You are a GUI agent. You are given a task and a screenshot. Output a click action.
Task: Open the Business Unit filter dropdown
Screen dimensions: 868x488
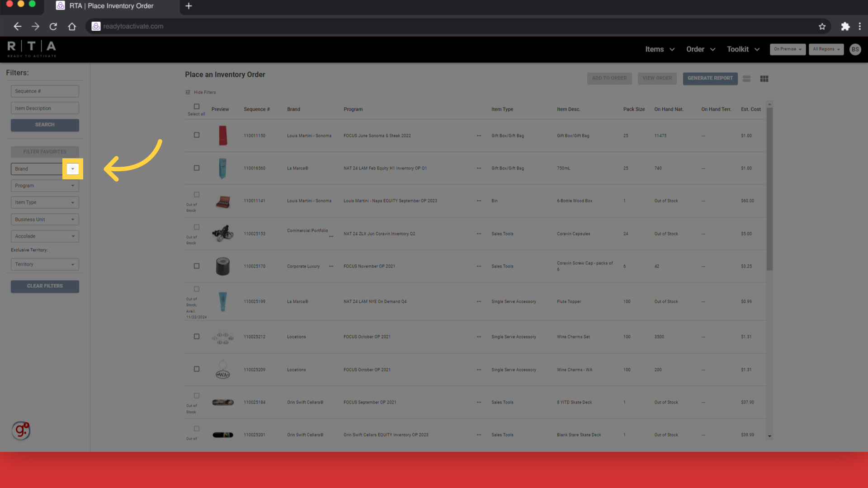[x=45, y=220]
